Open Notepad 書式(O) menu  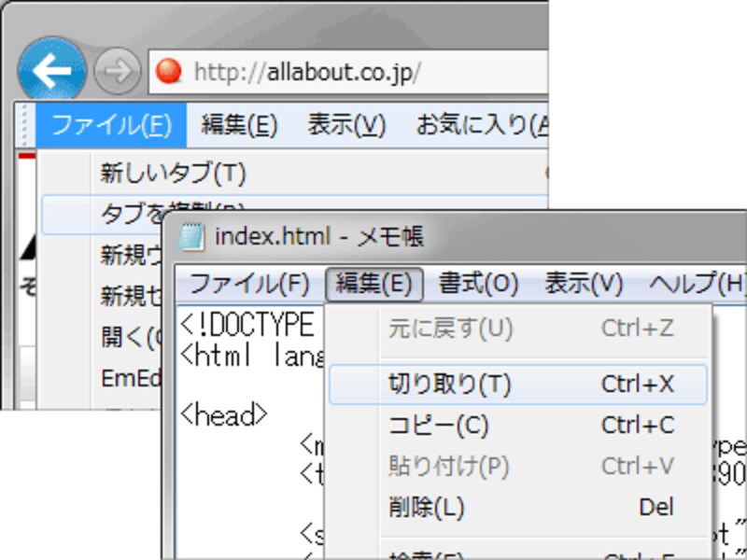click(x=478, y=284)
